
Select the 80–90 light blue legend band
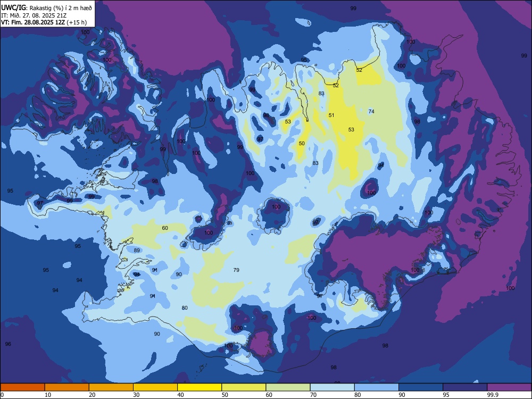click(x=377, y=387)
